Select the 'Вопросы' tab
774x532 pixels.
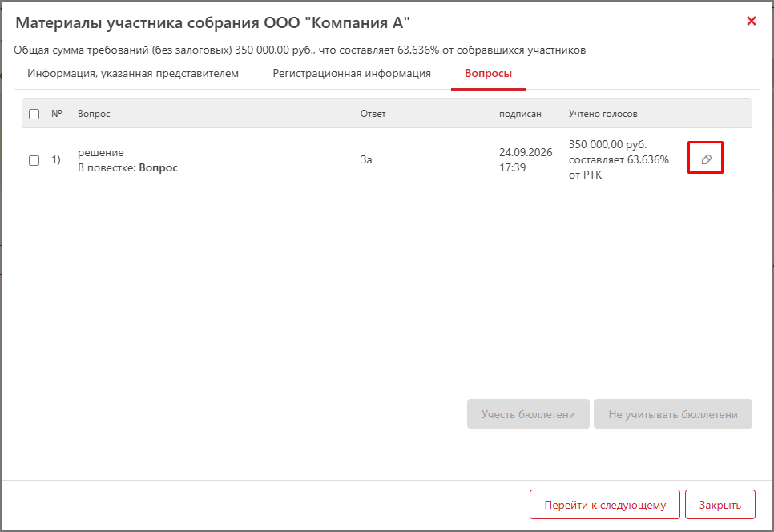pyautogui.click(x=488, y=73)
